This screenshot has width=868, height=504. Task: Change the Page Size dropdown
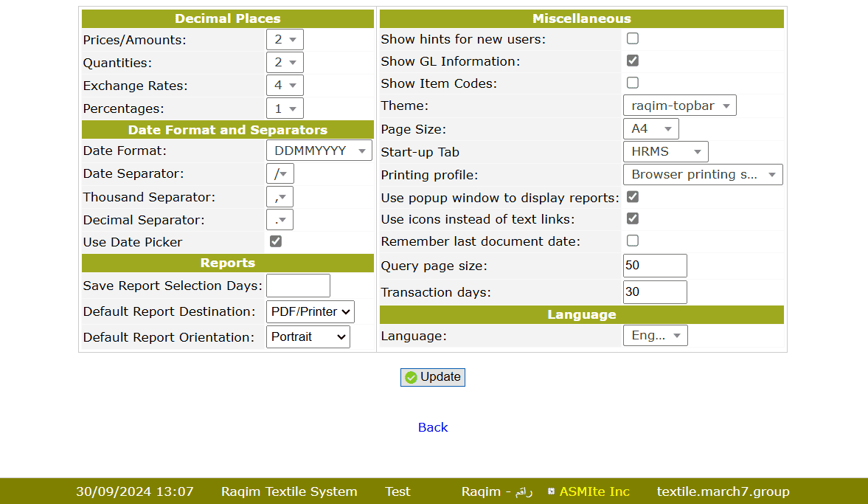pos(650,129)
